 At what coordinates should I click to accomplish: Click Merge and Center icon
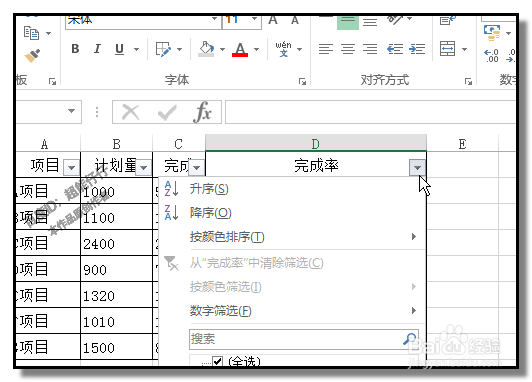point(448,49)
